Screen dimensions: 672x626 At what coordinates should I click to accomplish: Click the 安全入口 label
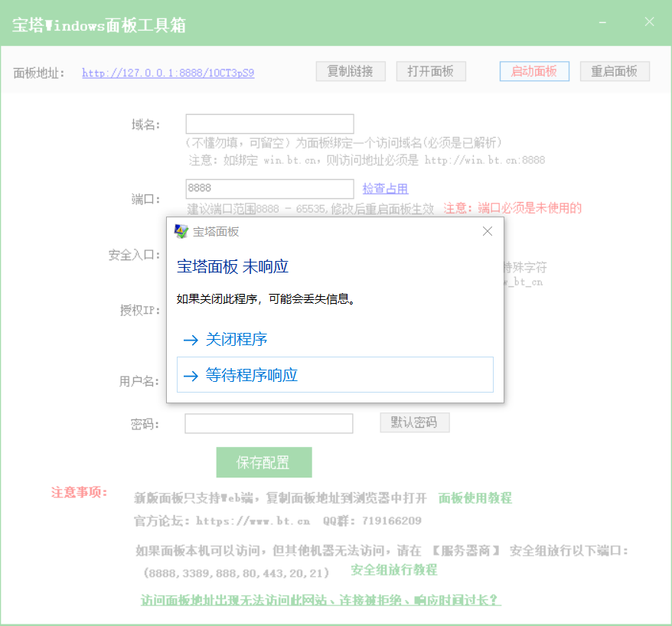134,255
